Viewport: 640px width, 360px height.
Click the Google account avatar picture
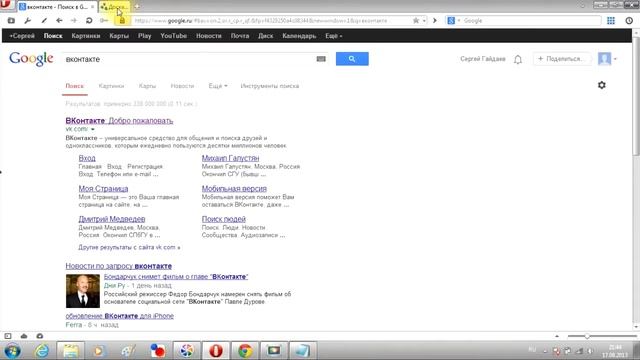pos(604,59)
